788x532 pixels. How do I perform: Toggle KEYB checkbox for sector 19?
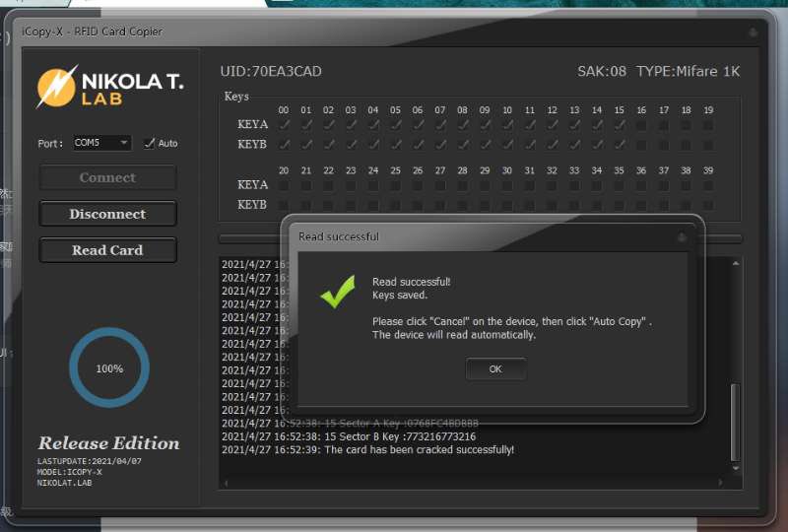pos(708,145)
